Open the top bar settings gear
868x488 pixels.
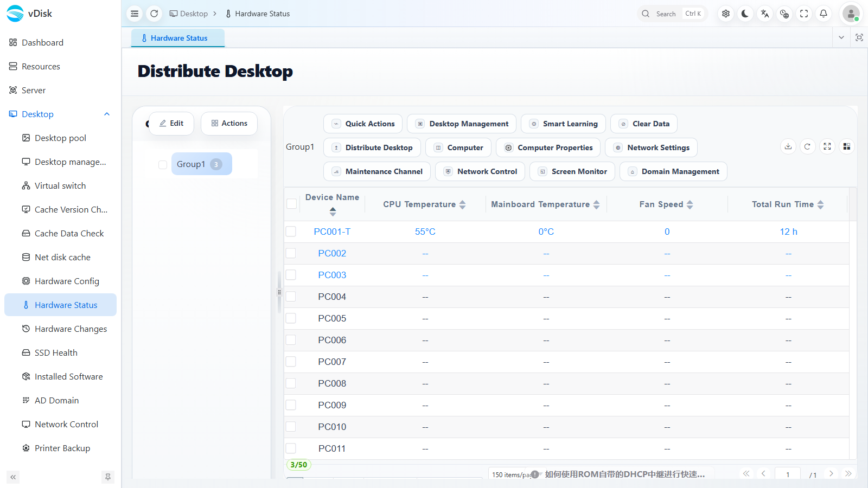tap(726, 14)
